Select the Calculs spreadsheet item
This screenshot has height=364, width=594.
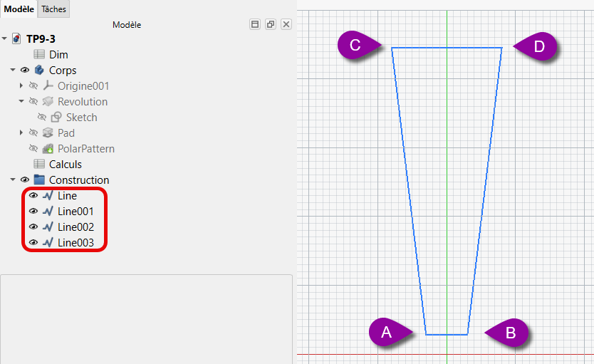tap(65, 165)
